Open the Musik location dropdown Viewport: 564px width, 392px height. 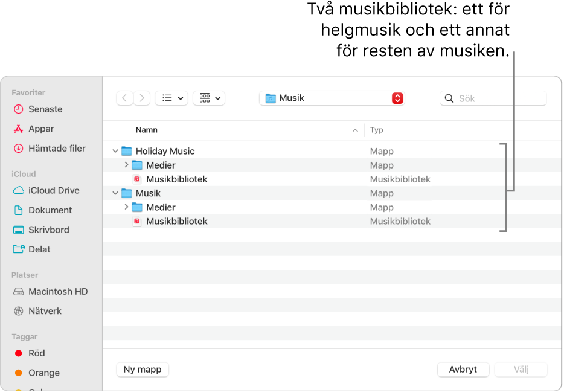click(x=331, y=97)
